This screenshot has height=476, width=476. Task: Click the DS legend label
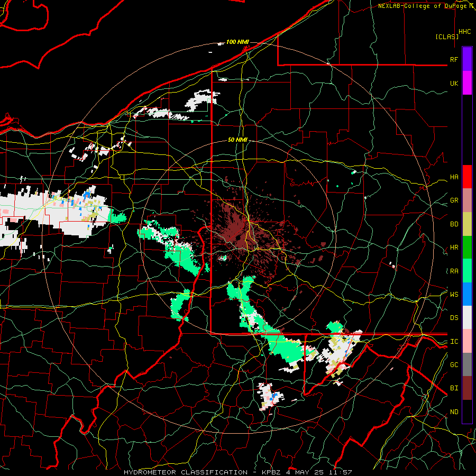pyautogui.click(x=454, y=318)
